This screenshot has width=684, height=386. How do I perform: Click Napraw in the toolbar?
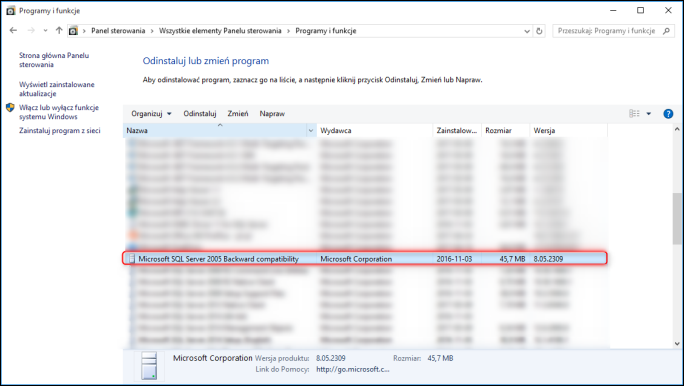coord(272,114)
